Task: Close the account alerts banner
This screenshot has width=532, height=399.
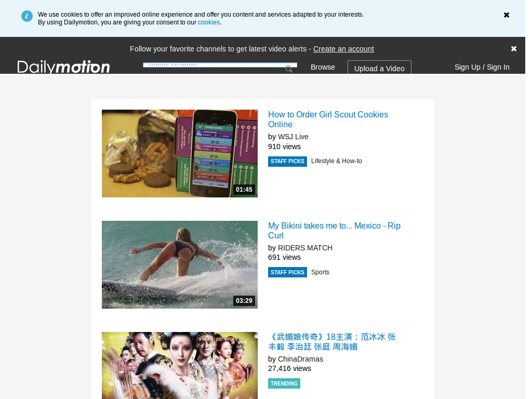Action: [514, 48]
